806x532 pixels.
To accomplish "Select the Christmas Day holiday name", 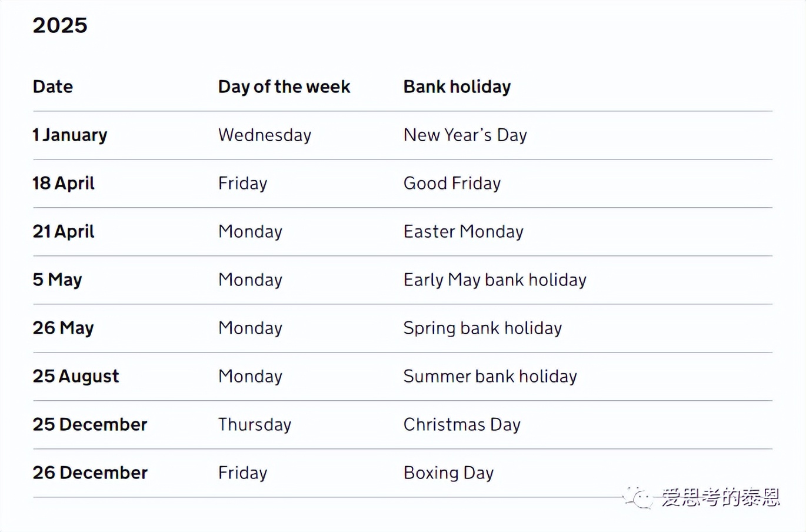I will point(462,424).
